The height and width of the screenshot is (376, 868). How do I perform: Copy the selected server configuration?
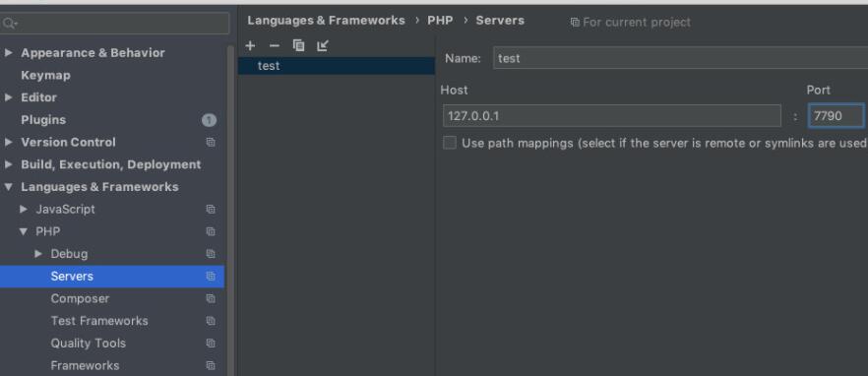click(x=298, y=45)
